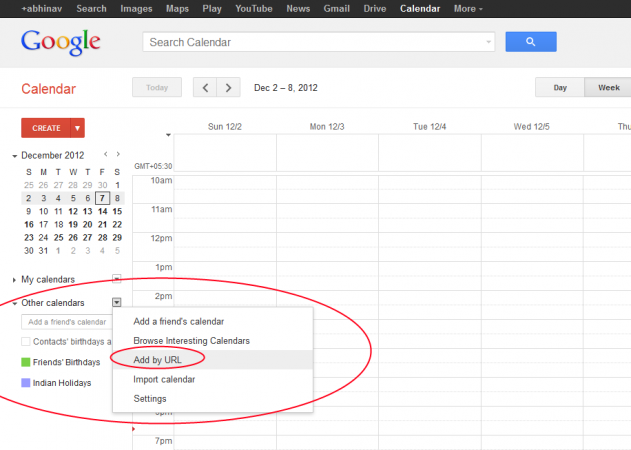Click the blue search magnifier button
631x450 pixels.
(530, 42)
